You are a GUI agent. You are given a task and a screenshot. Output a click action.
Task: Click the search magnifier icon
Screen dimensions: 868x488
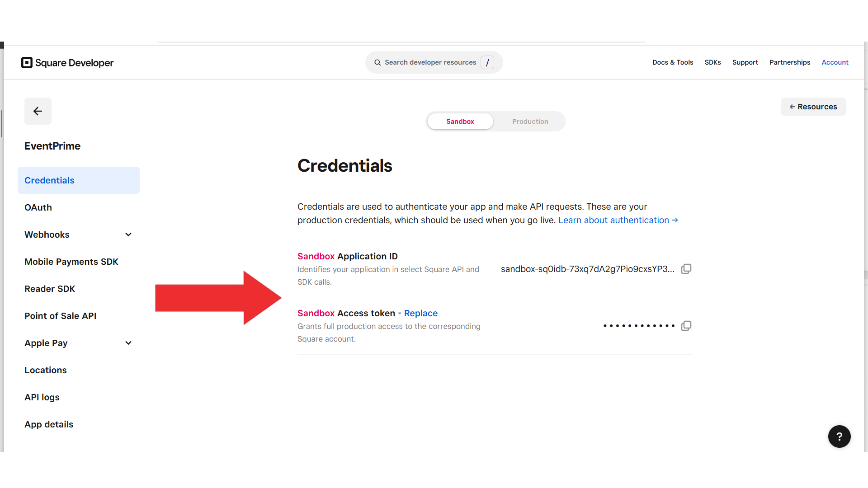[x=377, y=62]
